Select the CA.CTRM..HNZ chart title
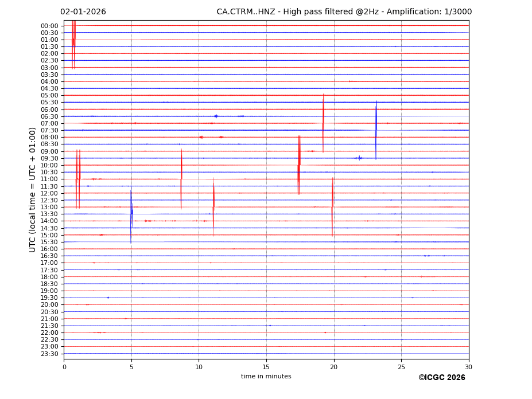The image size is (532, 399). point(343,12)
